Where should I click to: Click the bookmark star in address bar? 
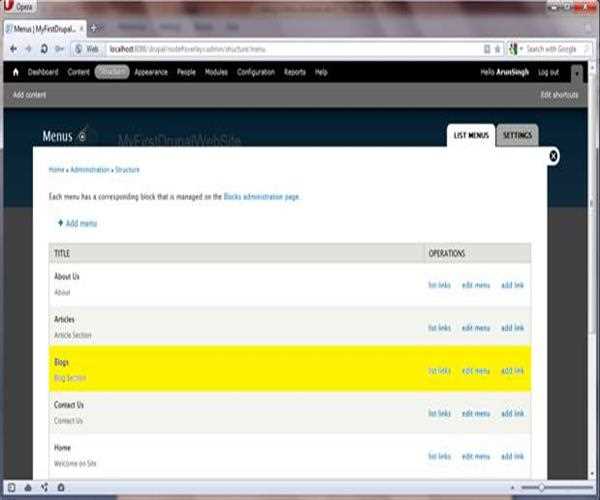497,48
